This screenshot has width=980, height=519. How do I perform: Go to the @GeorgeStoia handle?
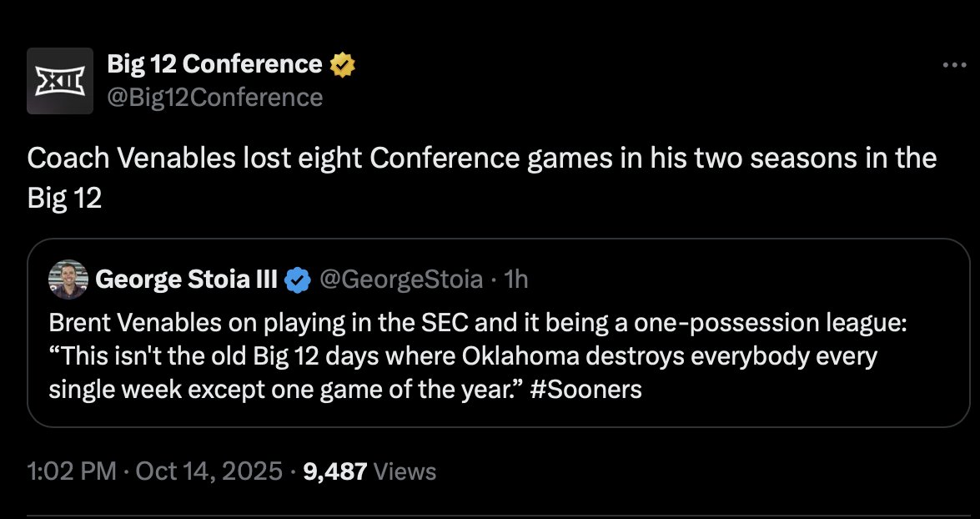point(400,279)
